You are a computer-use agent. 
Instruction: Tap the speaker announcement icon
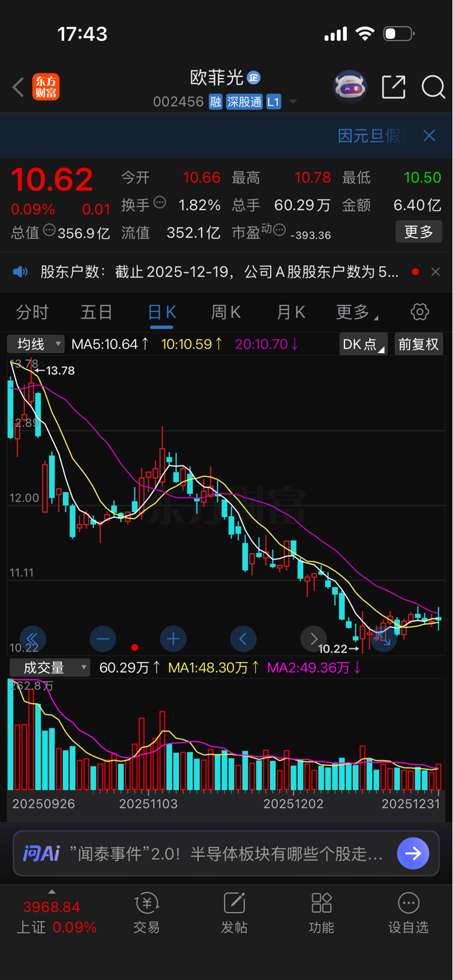20,271
